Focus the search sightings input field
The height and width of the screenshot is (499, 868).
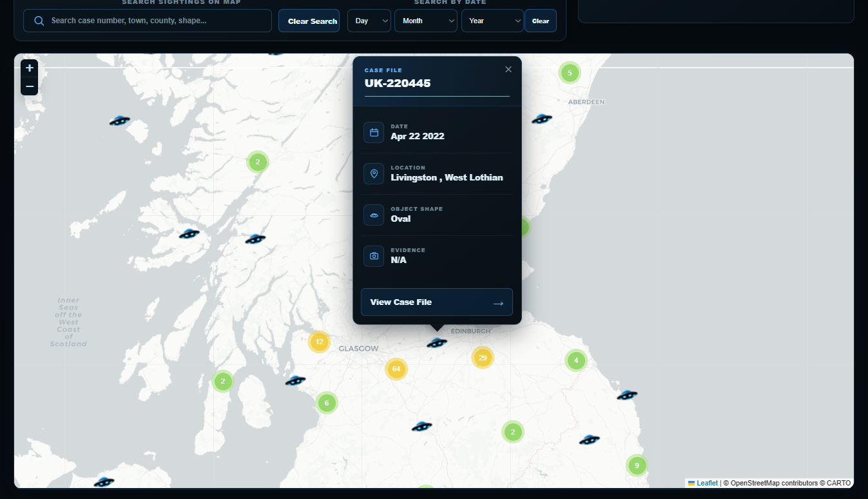pos(148,21)
